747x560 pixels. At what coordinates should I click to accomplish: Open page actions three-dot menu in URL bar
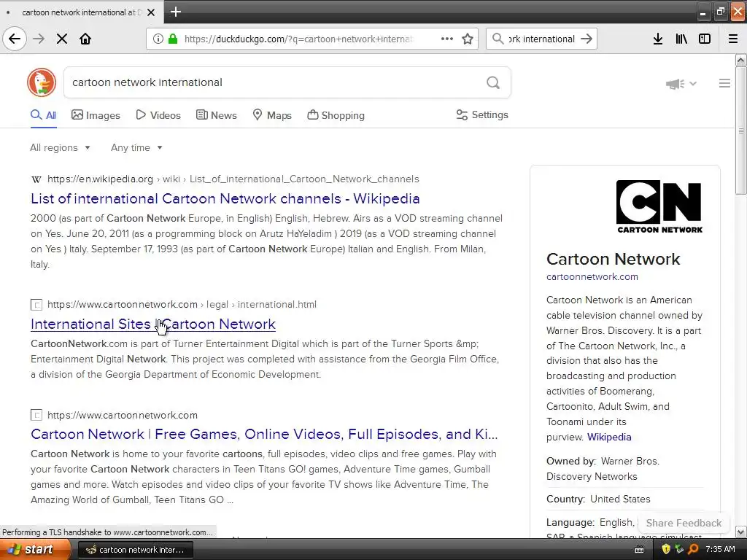click(x=447, y=39)
